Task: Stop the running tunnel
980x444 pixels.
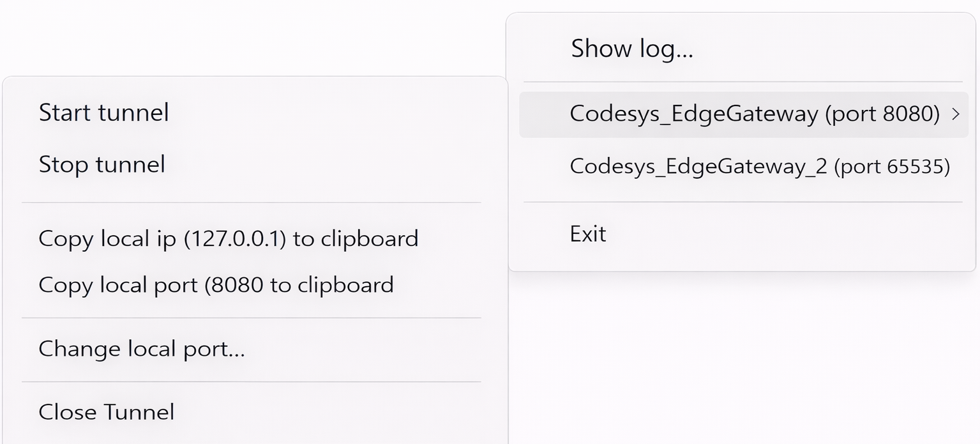Action: coord(102,165)
